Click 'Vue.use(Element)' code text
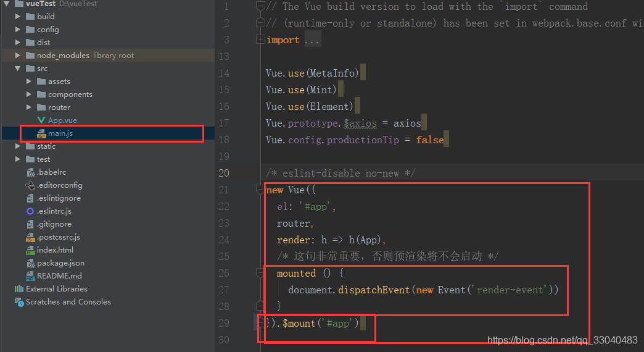Image resolution: width=644 pixels, height=352 pixels. (x=310, y=106)
